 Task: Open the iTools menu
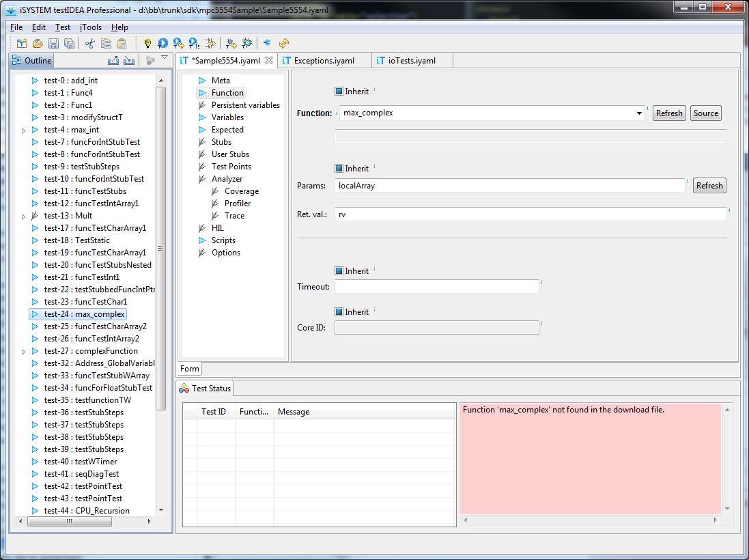(91, 27)
